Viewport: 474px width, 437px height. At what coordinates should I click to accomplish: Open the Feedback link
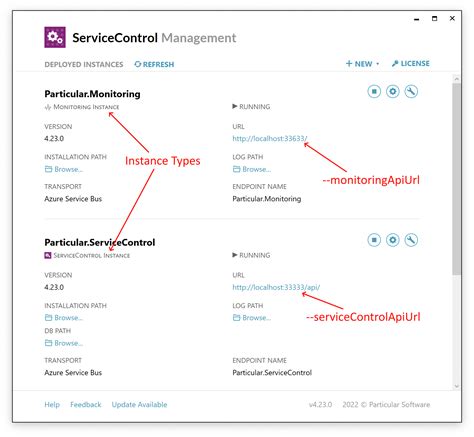click(86, 405)
